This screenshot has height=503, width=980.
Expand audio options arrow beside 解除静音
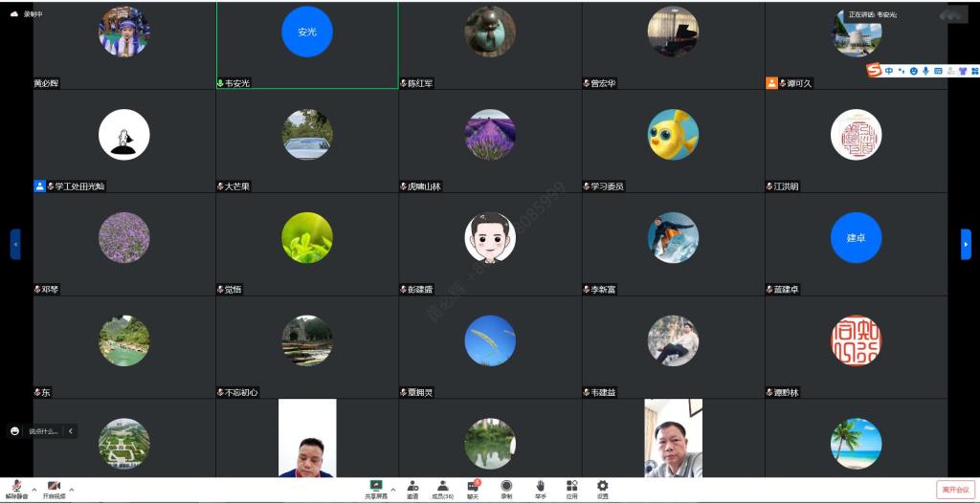tap(34, 489)
